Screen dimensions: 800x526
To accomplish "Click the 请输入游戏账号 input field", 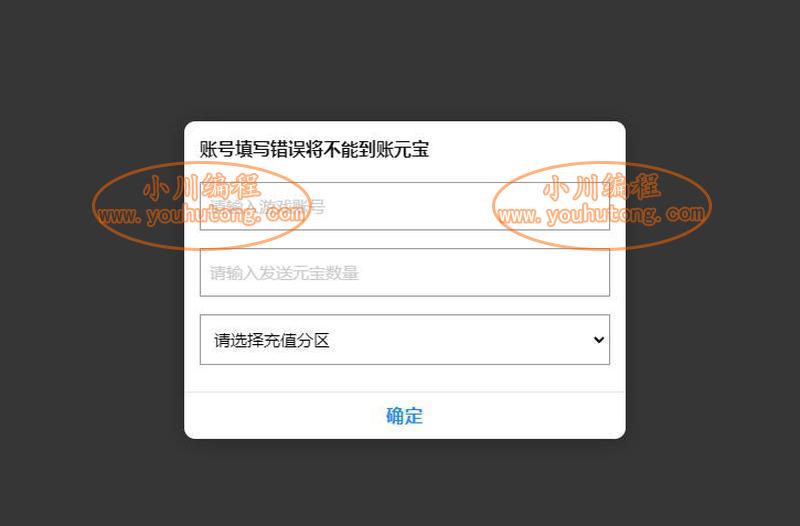I will (405, 206).
